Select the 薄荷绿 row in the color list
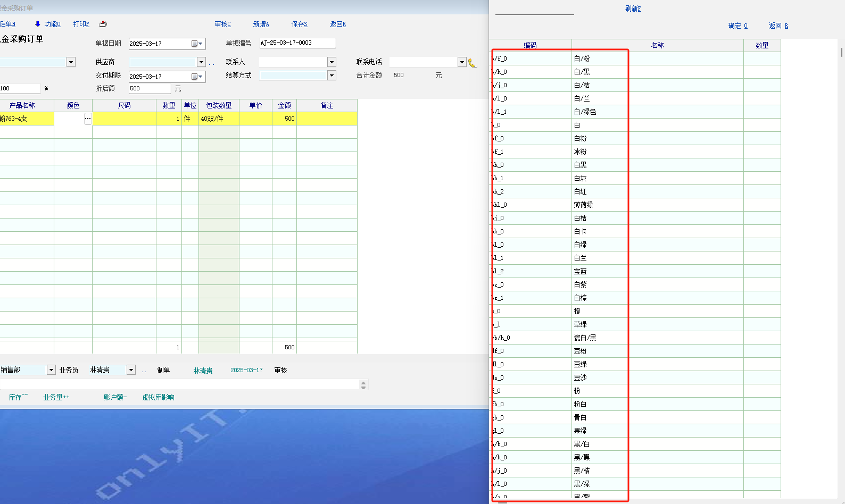Screen dimensions: 845x504 click(x=583, y=205)
